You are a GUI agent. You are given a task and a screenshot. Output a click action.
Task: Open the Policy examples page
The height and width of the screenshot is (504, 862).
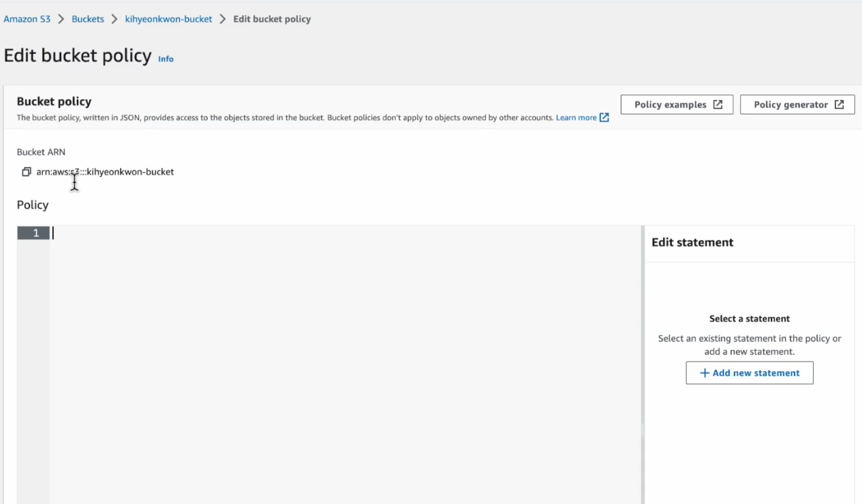[x=677, y=104]
